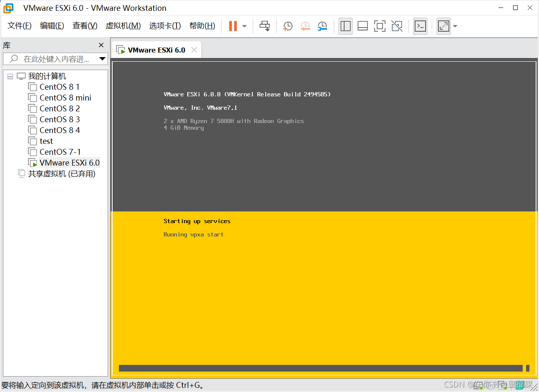Open the 帮助(H) menu
539x392 pixels.
pos(202,26)
